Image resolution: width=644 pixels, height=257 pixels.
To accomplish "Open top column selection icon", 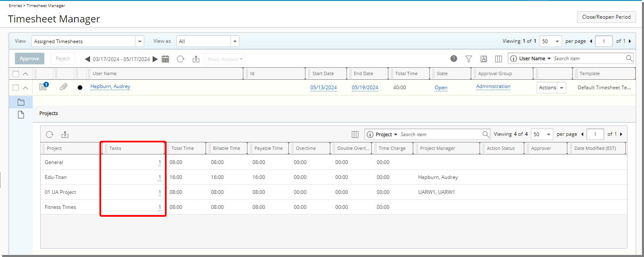I will pos(499,59).
